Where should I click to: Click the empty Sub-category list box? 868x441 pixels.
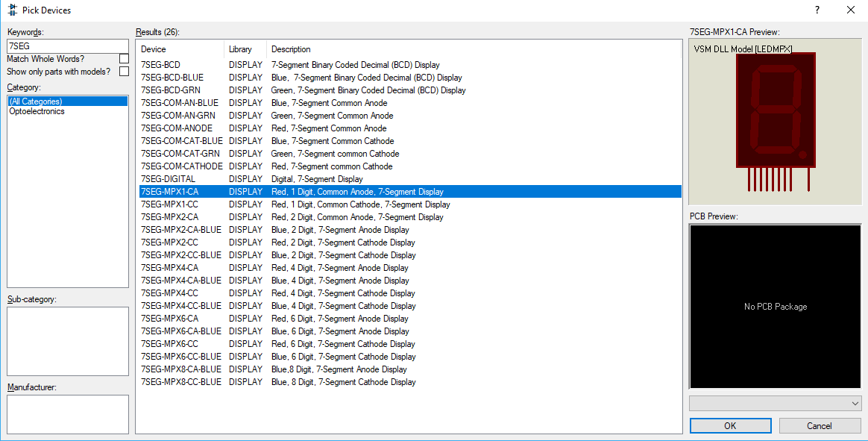(x=68, y=341)
